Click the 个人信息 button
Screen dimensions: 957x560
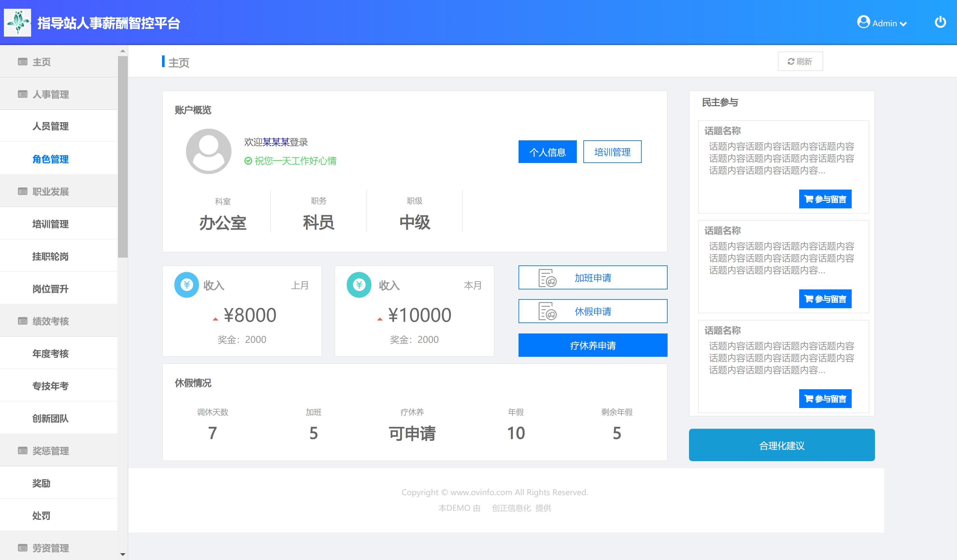pyautogui.click(x=547, y=152)
